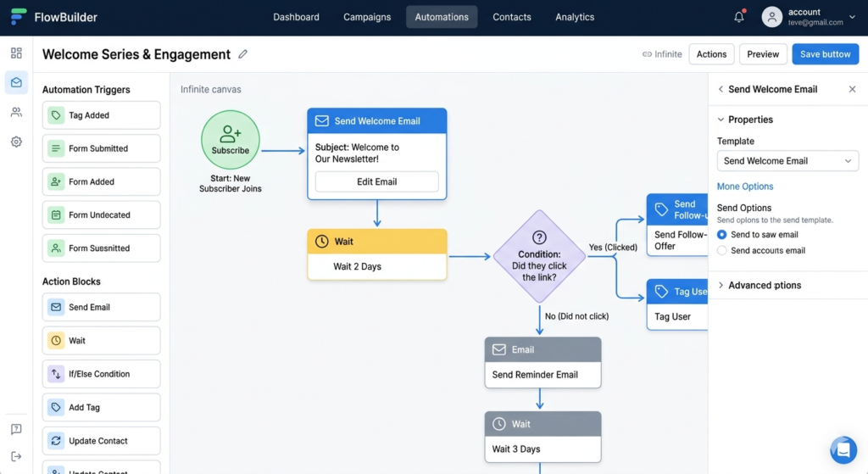The height and width of the screenshot is (474, 868).
Task: Select the Send to saw email option
Action: click(722, 235)
